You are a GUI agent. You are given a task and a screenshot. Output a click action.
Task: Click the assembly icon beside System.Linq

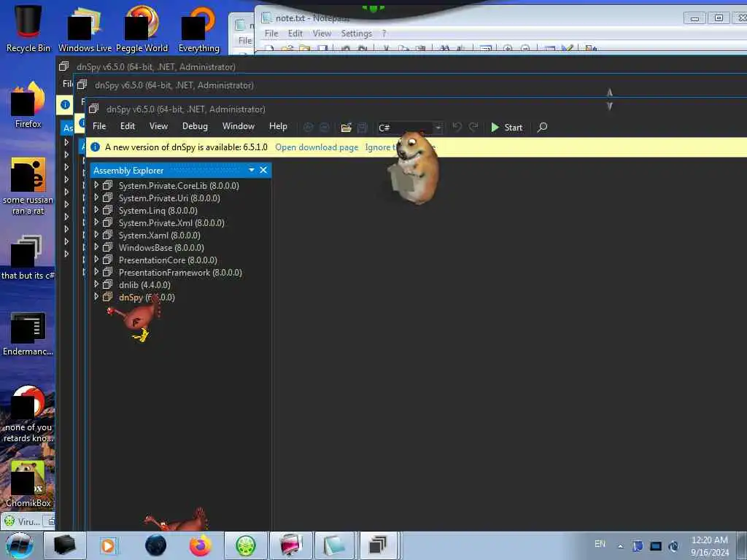108,209
